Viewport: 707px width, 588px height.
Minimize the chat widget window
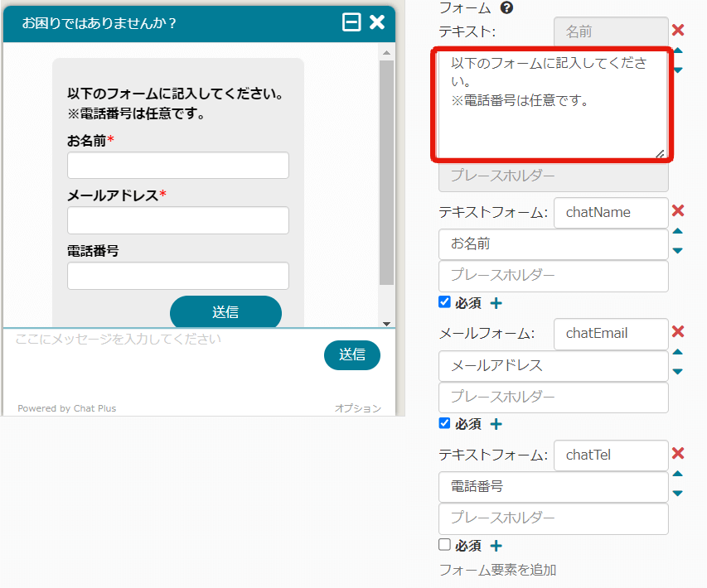coord(351,22)
